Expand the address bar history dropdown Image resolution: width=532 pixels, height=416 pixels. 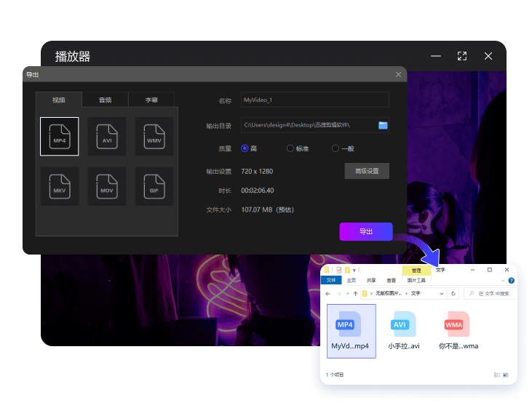point(442,294)
